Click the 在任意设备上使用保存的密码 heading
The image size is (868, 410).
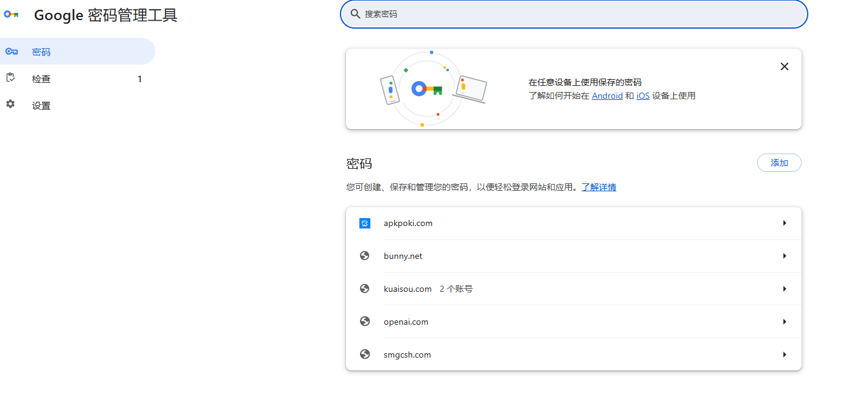click(585, 82)
